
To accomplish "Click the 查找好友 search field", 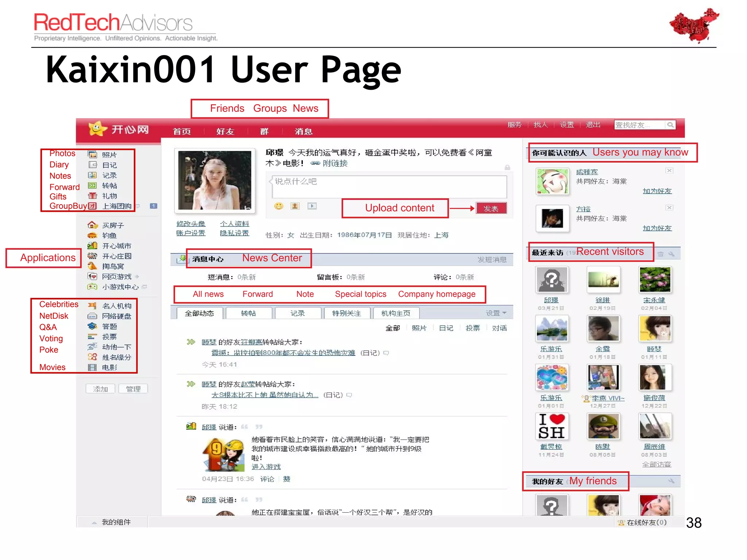I will 640,125.
